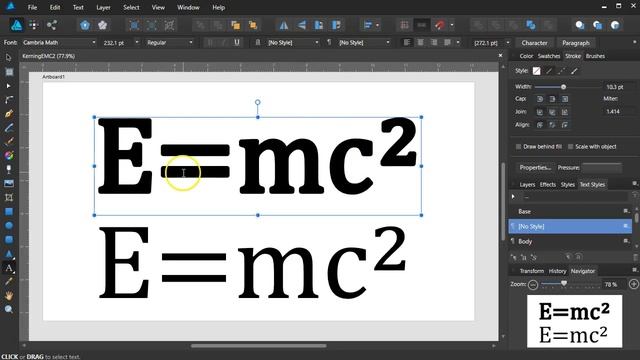
Task: Select the Node tool
Action: [9, 86]
